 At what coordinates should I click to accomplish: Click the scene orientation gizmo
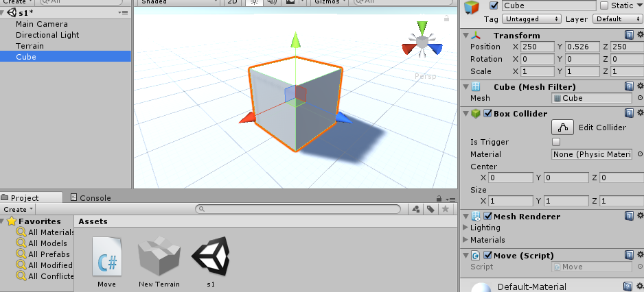pos(422,44)
